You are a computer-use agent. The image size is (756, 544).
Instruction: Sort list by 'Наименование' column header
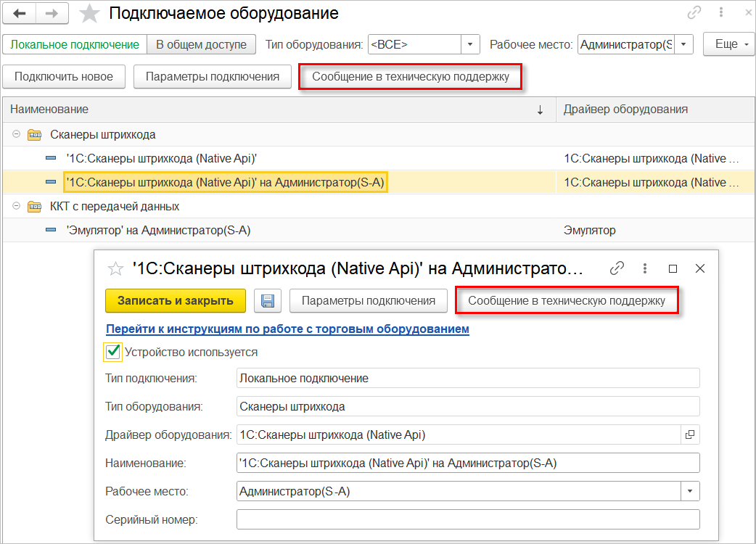click(x=49, y=109)
